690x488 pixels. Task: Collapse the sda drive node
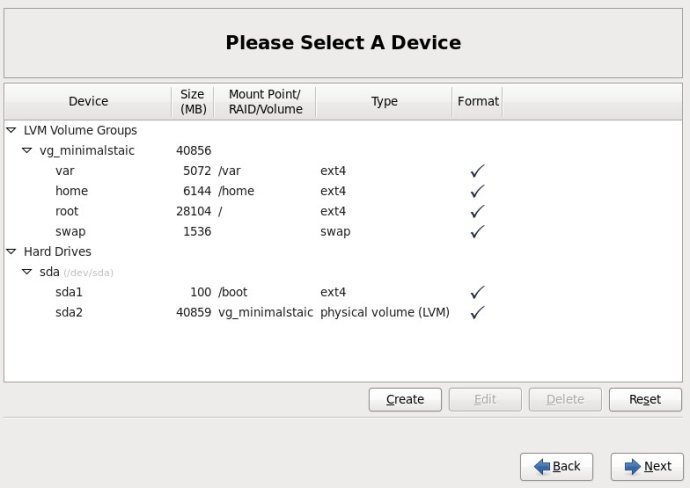[27, 272]
